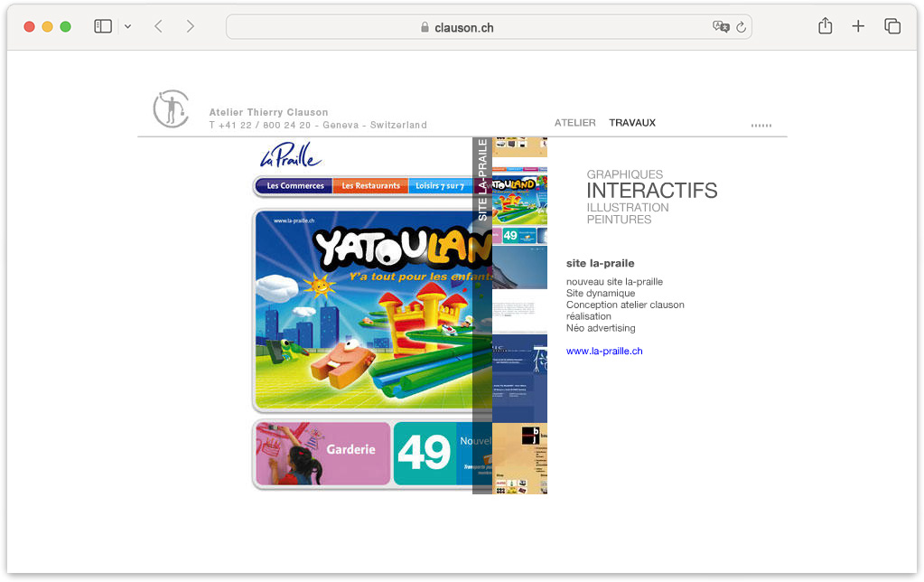Click the SITE LA-PRAILE vertical slider bar
The image size is (924, 582).
482,315
